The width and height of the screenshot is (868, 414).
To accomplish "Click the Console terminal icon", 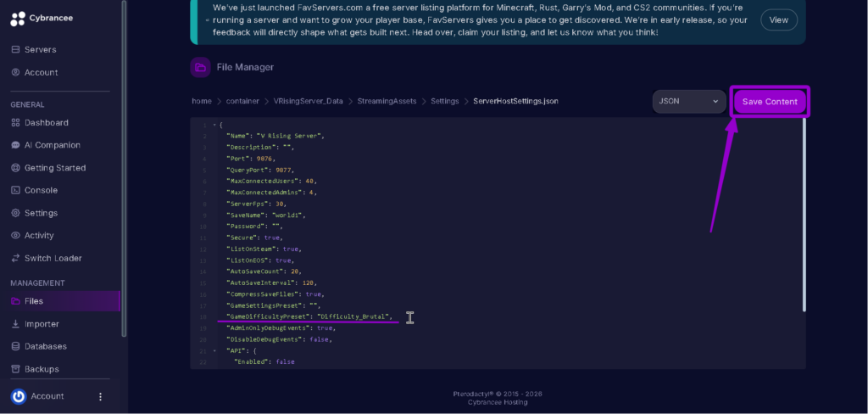I will pos(15,190).
